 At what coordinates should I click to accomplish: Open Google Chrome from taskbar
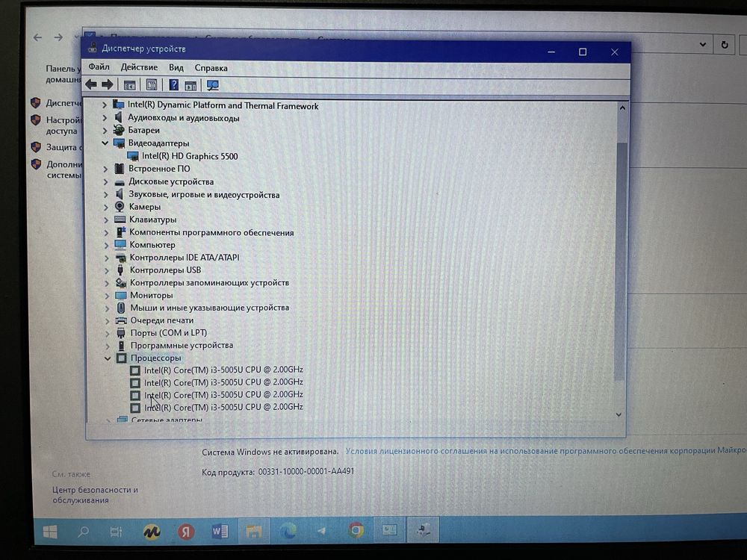(x=356, y=530)
